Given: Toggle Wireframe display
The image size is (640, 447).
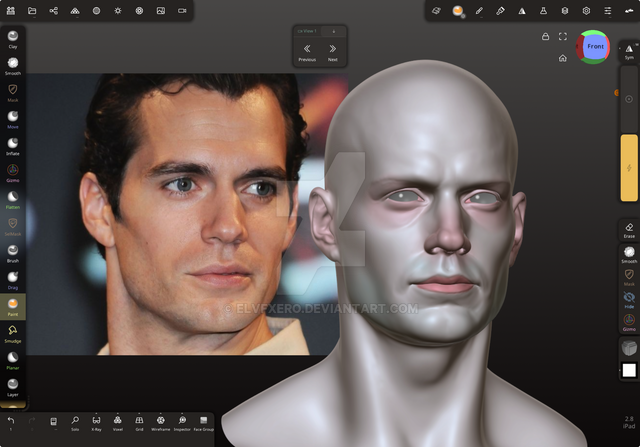Looking at the screenshot, I should point(161,423).
